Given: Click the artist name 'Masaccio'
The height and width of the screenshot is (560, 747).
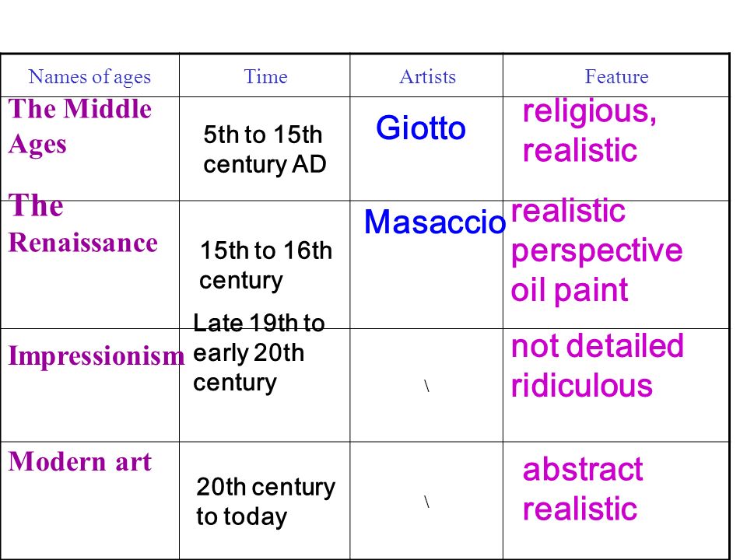Looking at the screenshot, I should coord(434,222).
